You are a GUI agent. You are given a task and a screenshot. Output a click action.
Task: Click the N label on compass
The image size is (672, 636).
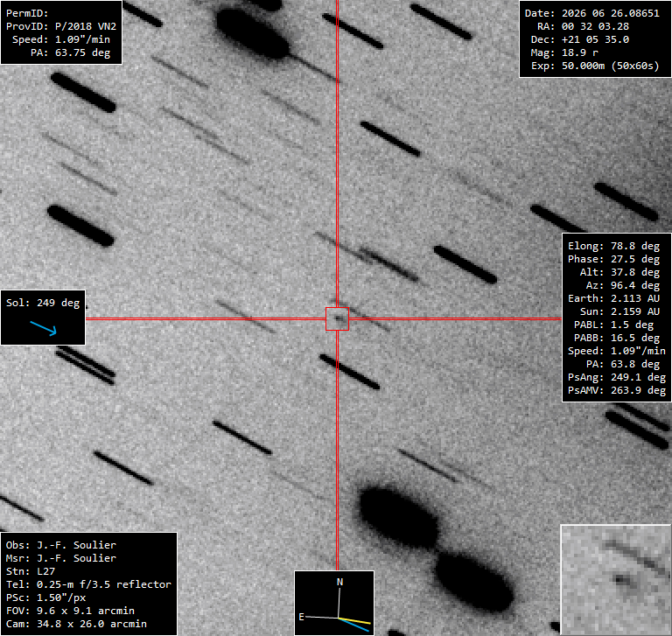click(339, 582)
